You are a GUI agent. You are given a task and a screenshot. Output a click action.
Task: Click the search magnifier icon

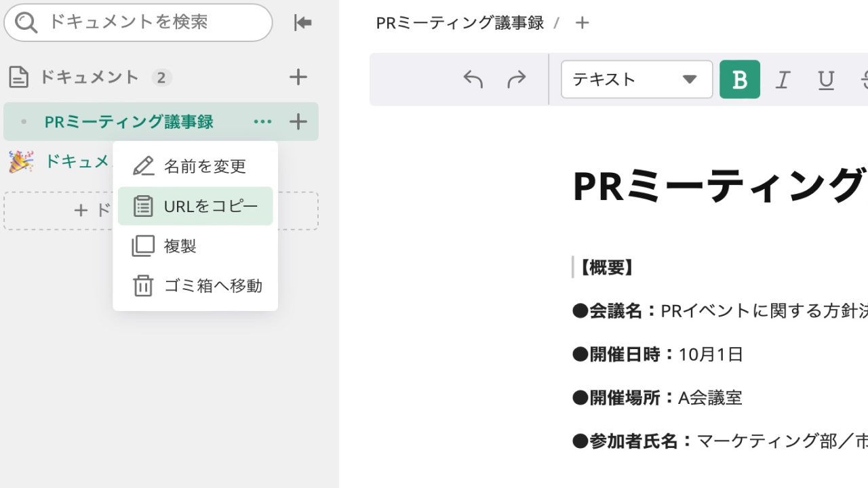click(26, 22)
